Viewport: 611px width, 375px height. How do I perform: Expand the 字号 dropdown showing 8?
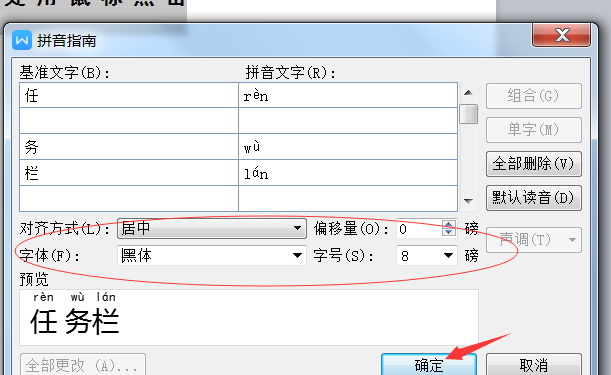pyautogui.click(x=426, y=256)
